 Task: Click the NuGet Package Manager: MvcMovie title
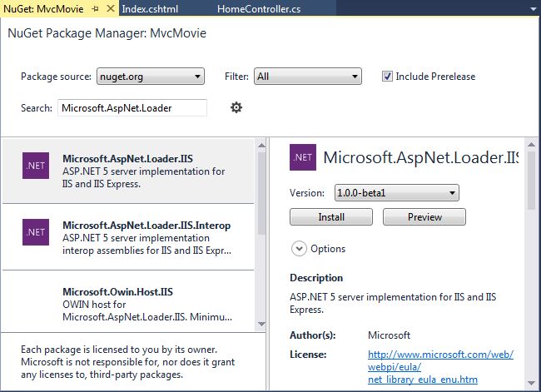coord(107,33)
